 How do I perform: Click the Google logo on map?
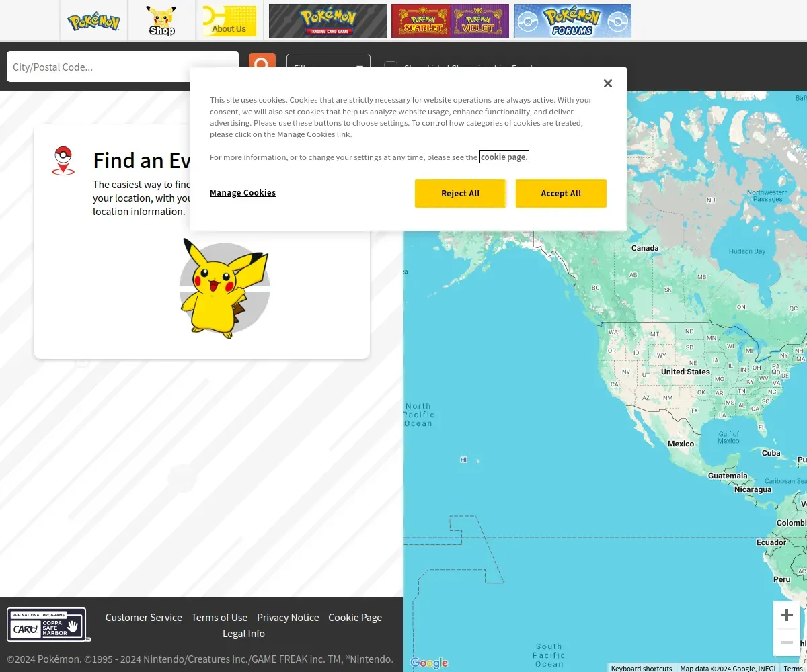pos(429,663)
